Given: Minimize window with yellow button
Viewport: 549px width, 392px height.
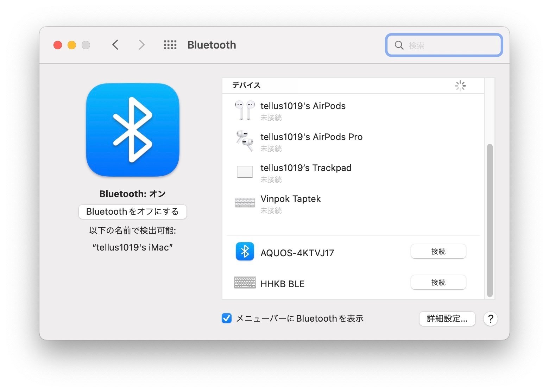Looking at the screenshot, I should tap(72, 45).
